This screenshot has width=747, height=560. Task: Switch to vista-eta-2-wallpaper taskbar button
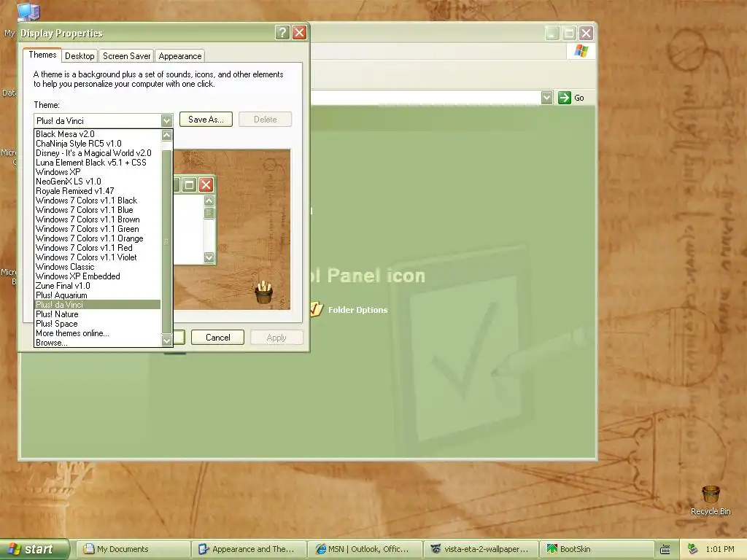pyautogui.click(x=481, y=549)
